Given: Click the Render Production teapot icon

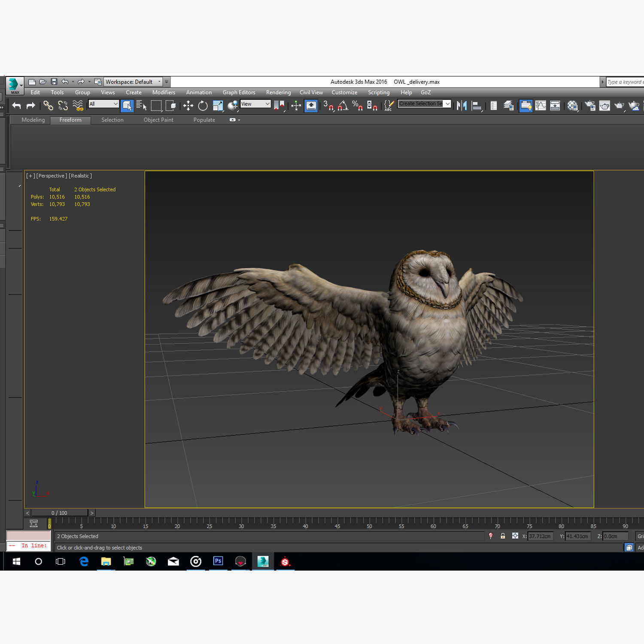Looking at the screenshot, I should (619, 106).
